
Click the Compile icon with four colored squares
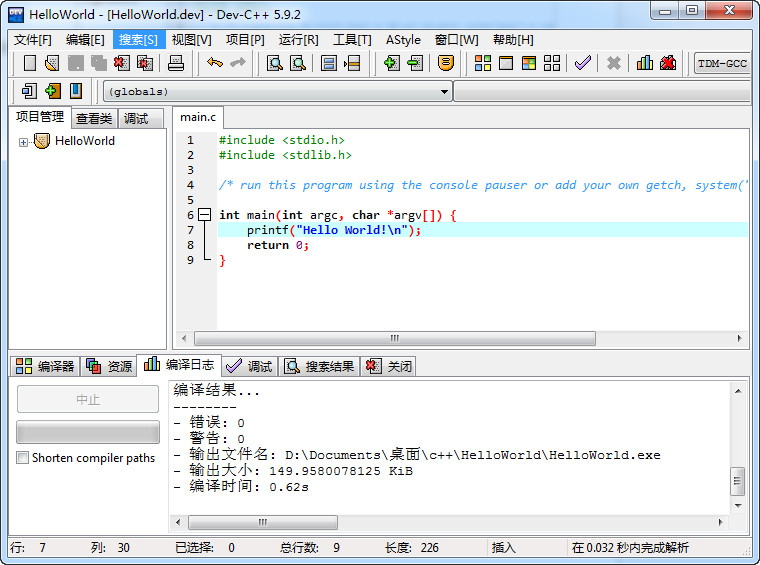[482, 63]
